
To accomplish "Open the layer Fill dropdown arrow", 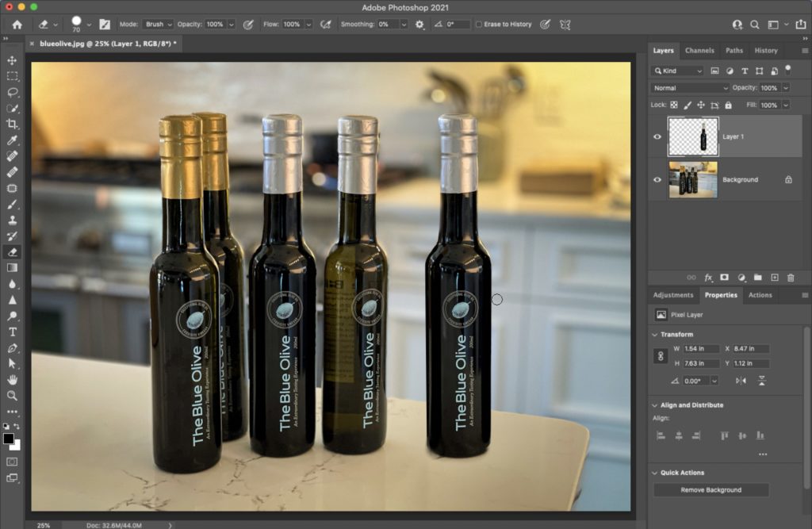I will (x=786, y=105).
